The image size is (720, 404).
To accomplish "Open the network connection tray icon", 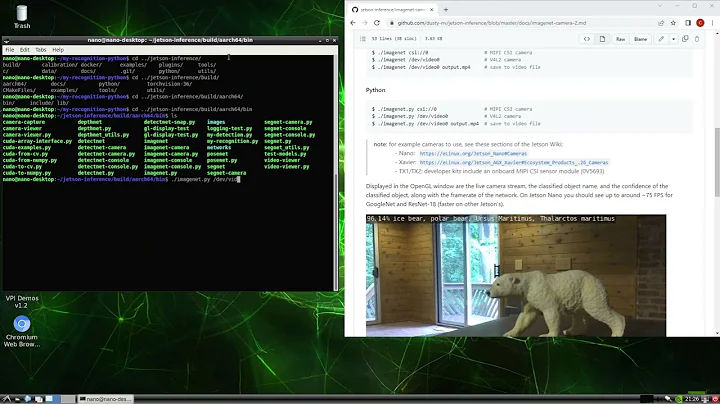I will click(x=668, y=399).
